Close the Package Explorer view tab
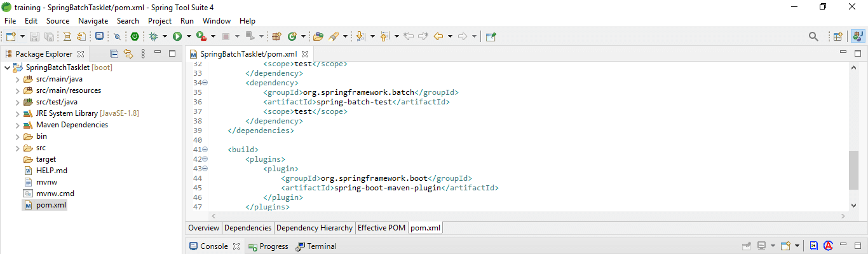The height and width of the screenshot is (254, 868). 81,54
